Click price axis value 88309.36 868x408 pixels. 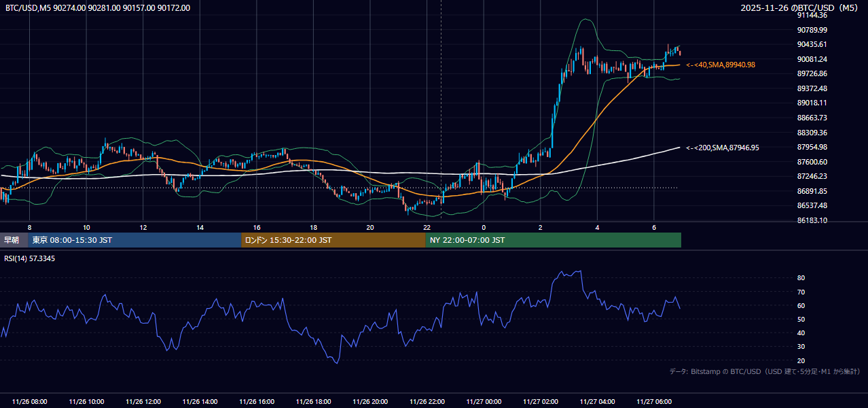812,133
